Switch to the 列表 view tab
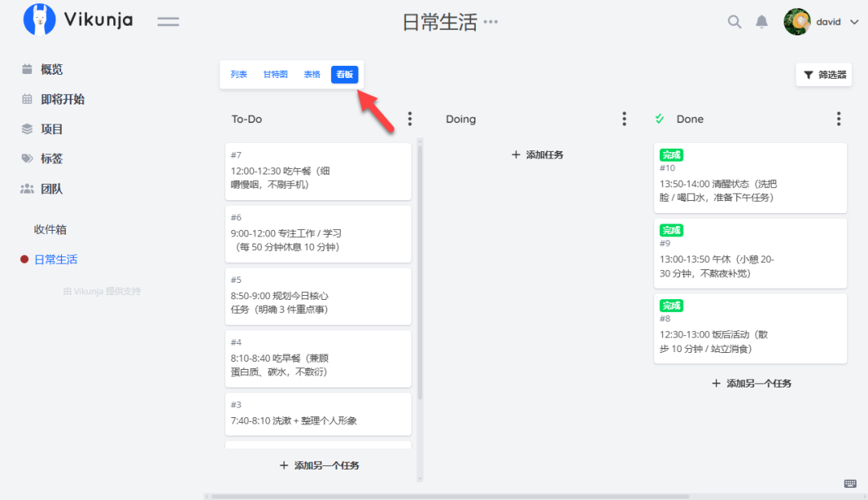Image resolution: width=868 pixels, height=500 pixels. click(x=239, y=75)
